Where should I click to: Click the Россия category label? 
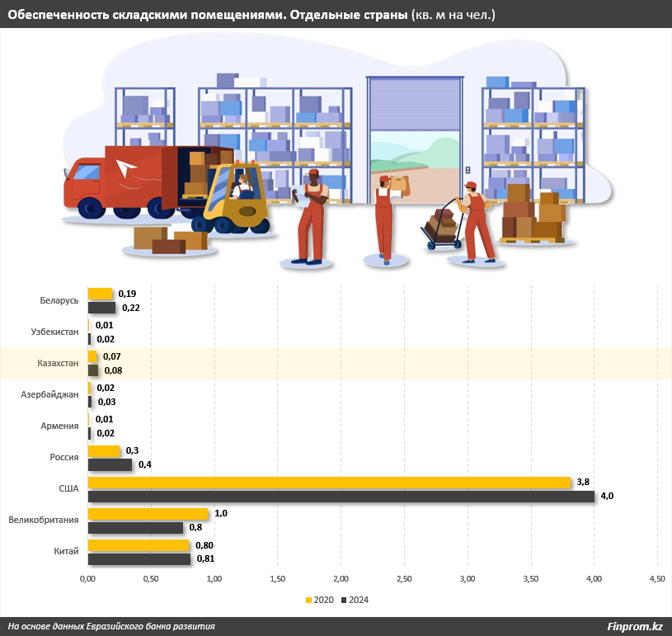point(63,457)
